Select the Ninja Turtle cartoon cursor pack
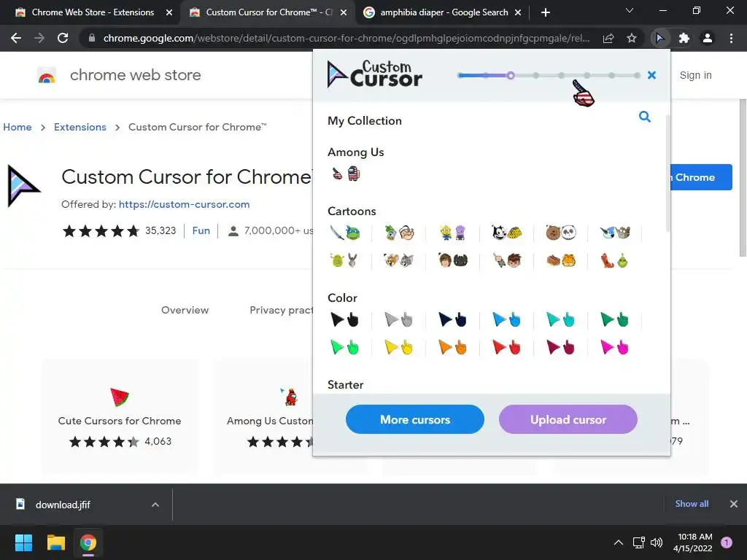747x560 pixels. [345, 233]
